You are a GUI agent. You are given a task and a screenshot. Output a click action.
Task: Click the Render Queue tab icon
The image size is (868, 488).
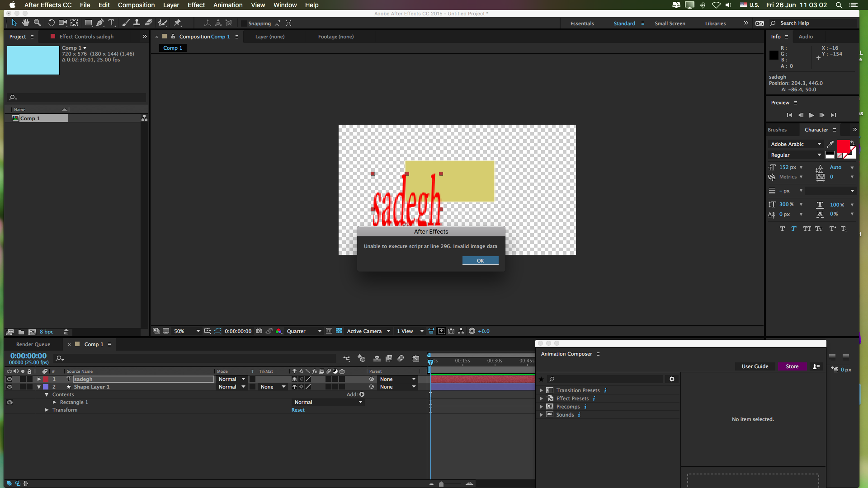coord(33,344)
